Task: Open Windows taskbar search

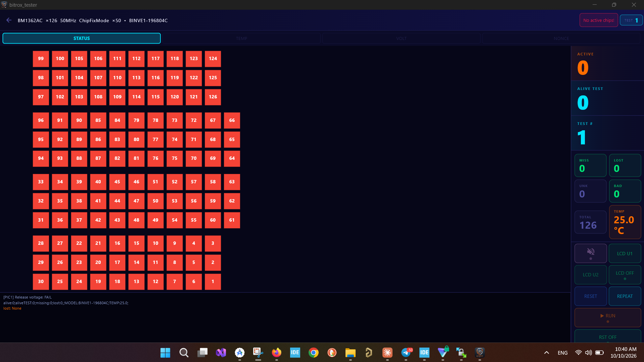Action: (184, 353)
